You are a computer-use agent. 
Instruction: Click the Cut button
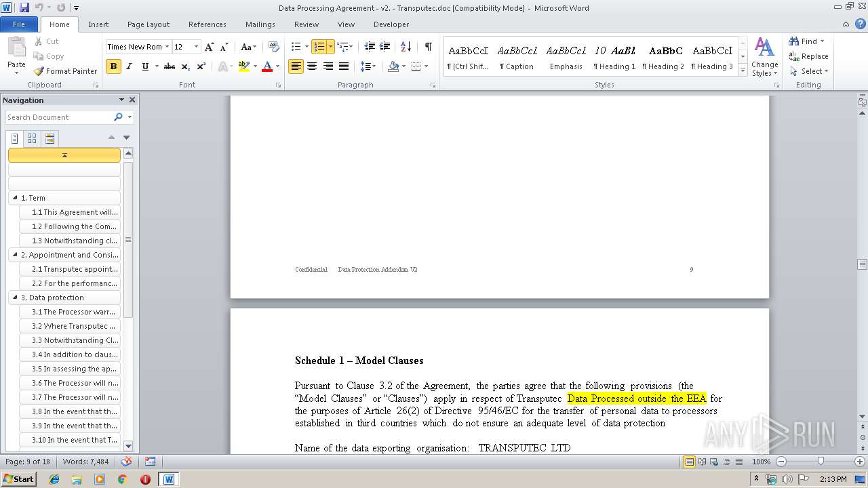46,41
